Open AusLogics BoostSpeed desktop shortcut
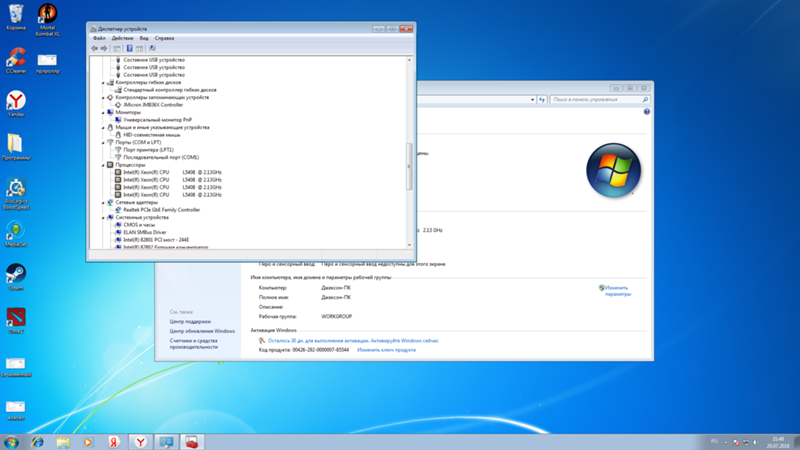The width and height of the screenshot is (800, 450). coord(16,194)
